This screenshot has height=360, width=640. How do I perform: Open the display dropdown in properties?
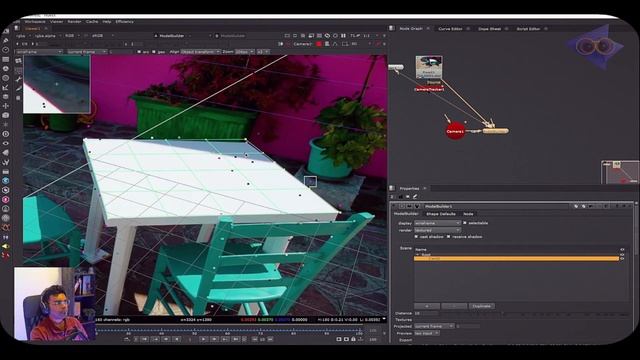click(x=437, y=223)
